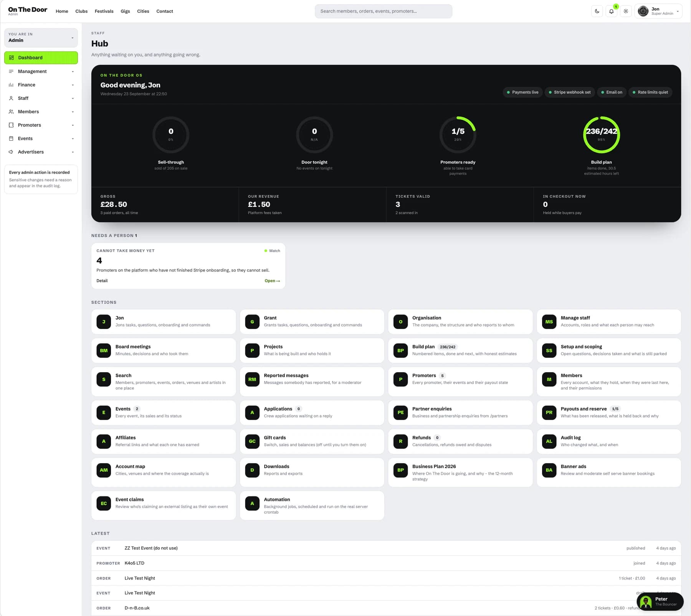Screen dimensions: 691x616
Task: Click the On The Door logo
Action: (28, 11)
